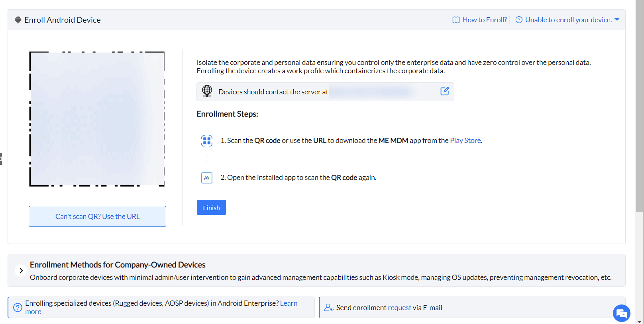
Task: Open the How to Enroll? link
Action: [485, 20]
